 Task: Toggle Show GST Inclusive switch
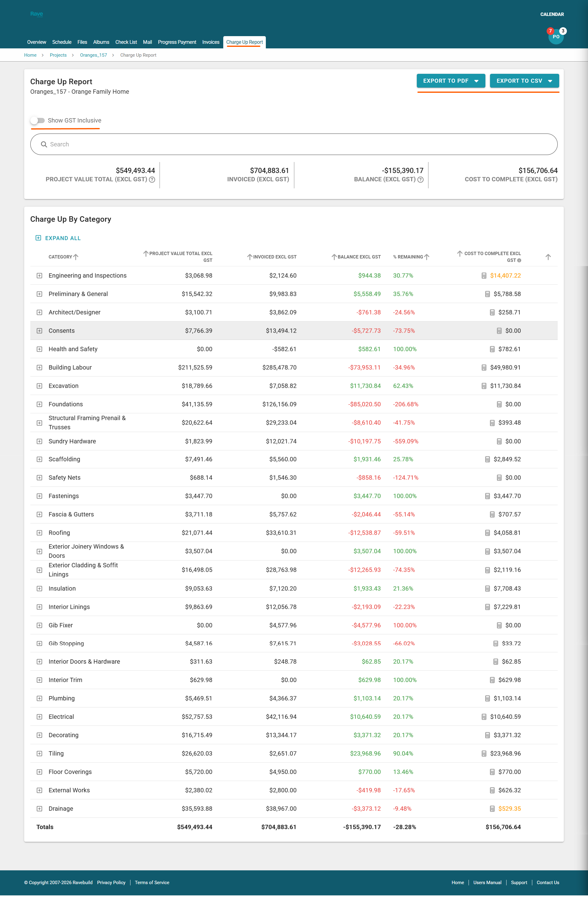point(38,120)
